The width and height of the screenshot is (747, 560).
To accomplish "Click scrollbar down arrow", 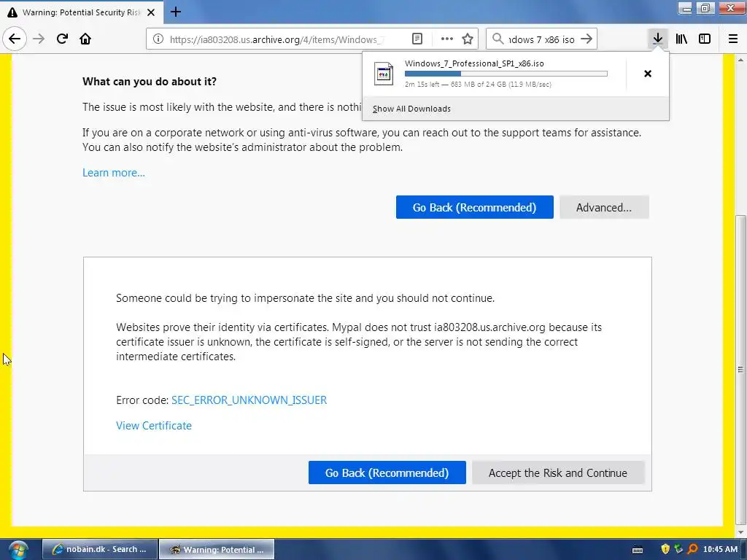I will coord(740,532).
